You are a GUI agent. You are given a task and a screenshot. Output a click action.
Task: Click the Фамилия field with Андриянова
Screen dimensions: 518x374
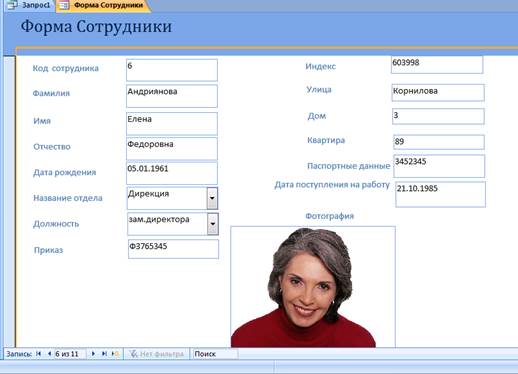(172, 96)
